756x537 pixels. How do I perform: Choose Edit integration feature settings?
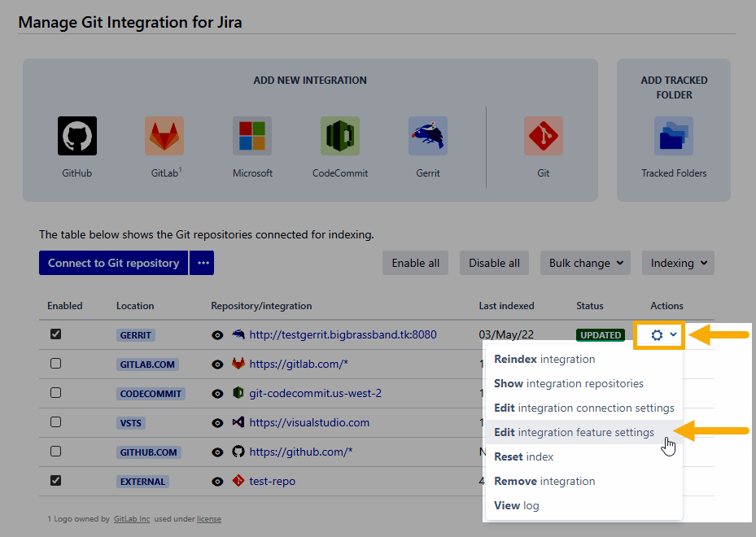pos(583,432)
